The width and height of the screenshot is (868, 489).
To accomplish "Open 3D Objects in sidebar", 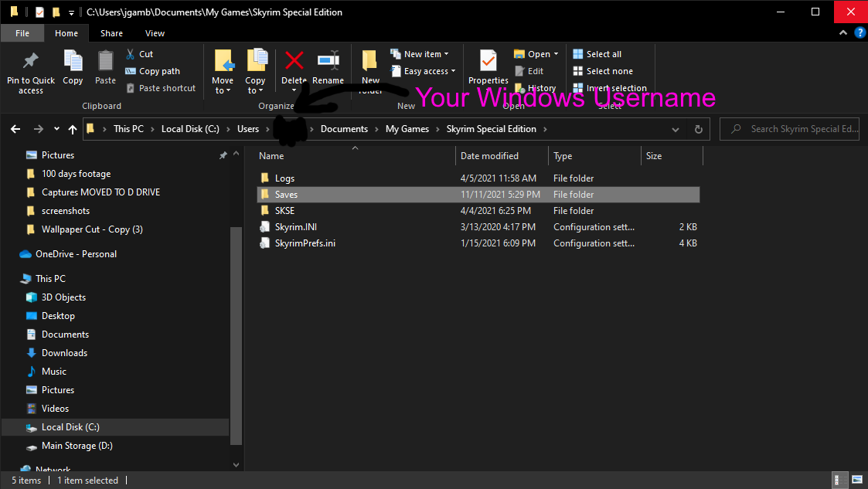I will [63, 297].
